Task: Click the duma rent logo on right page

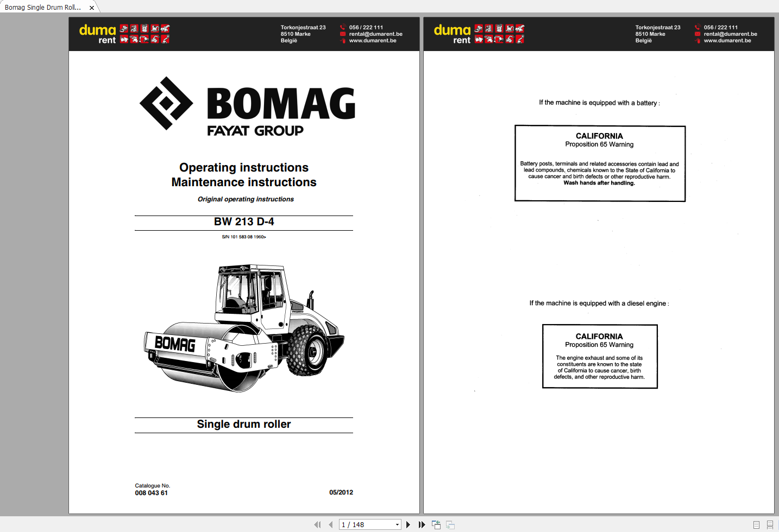Action: coord(479,34)
